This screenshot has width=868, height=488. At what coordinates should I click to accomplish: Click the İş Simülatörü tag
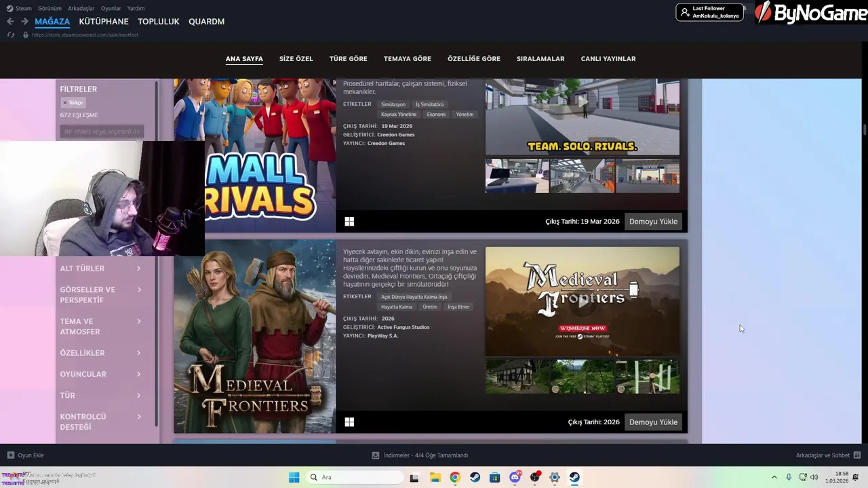pos(430,104)
